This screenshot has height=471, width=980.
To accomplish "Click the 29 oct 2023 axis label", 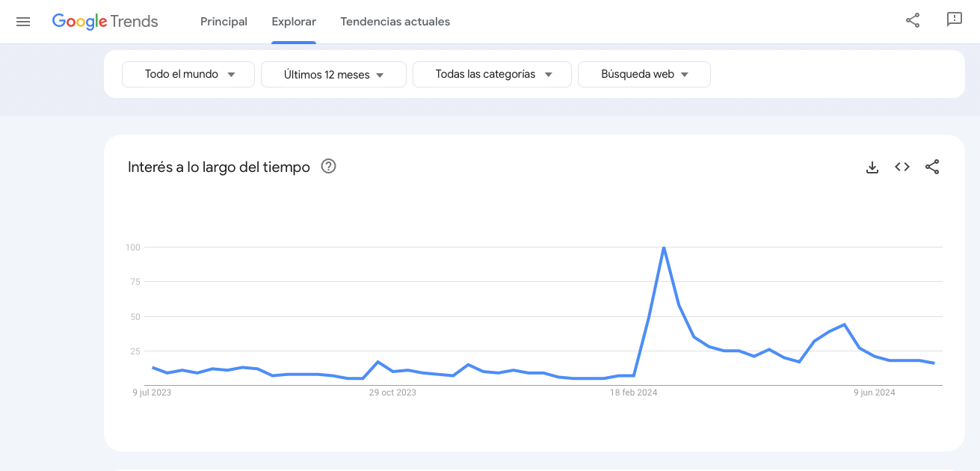I will pyautogui.click(x=392, y=392).
